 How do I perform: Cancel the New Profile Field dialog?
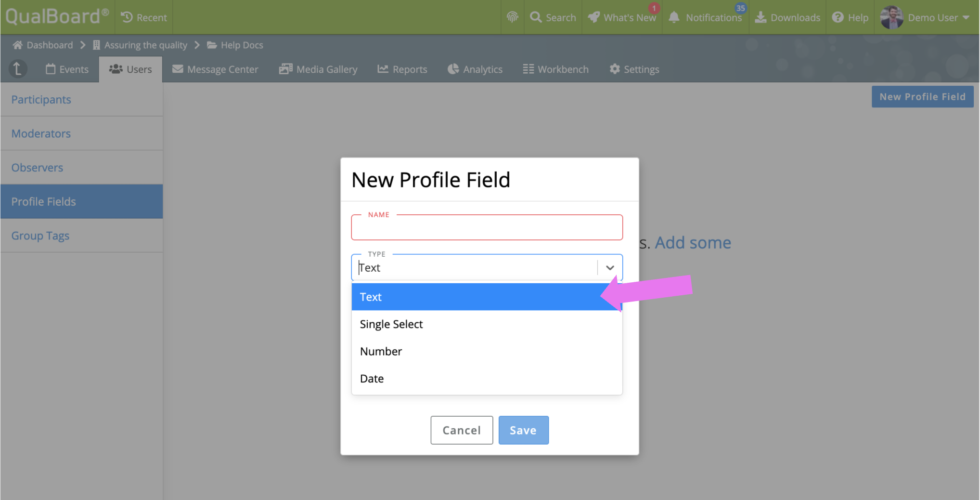[x=462, y=430]
